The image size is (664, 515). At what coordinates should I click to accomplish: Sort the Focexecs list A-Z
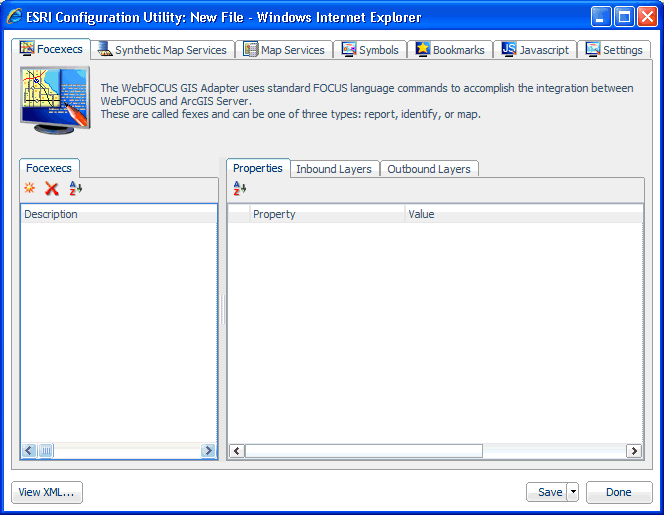(75, 188)
